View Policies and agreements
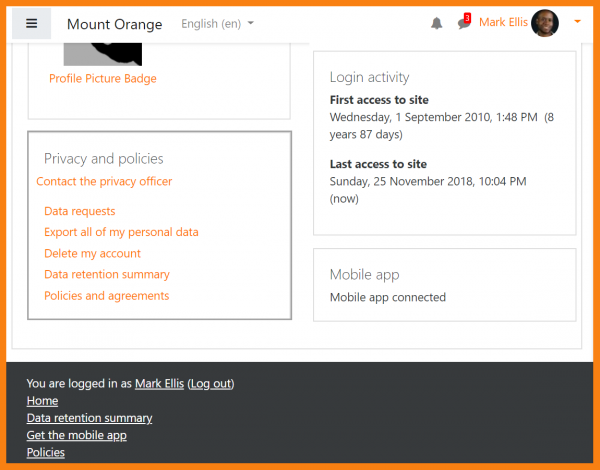 (x=107, y=296)
